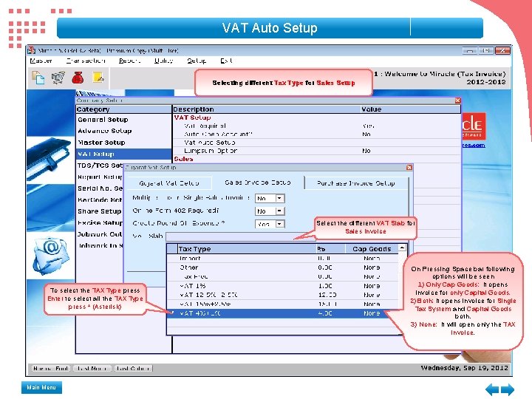532x399 pixels.
Task: Click Lumpsum Option description row
Action: point(316,151)
